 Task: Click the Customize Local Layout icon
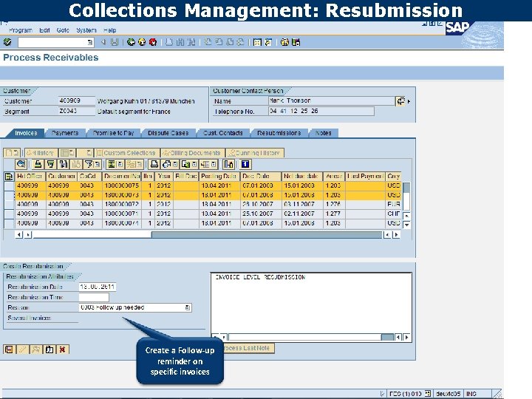[296, 42]
